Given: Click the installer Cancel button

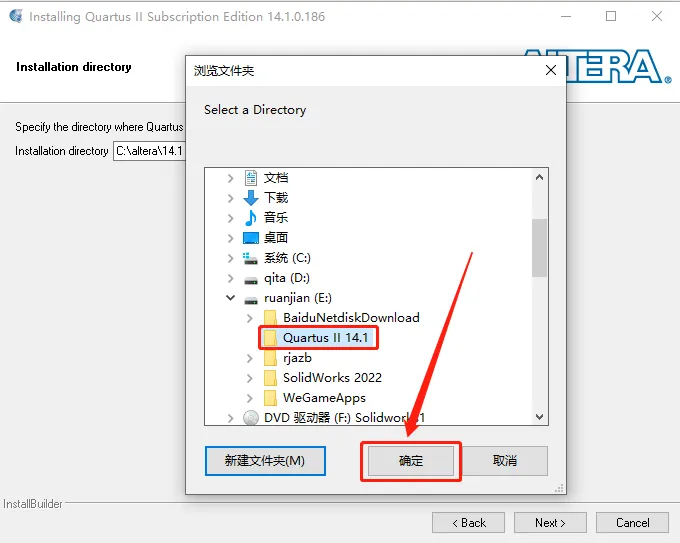Looking at the screenshot, I should [632, 523].
